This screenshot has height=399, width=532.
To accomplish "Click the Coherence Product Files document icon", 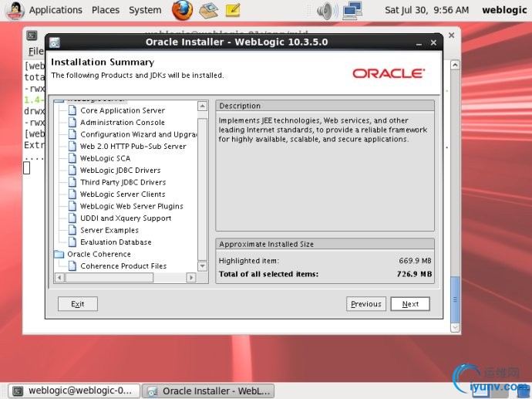I will (72, 265).
